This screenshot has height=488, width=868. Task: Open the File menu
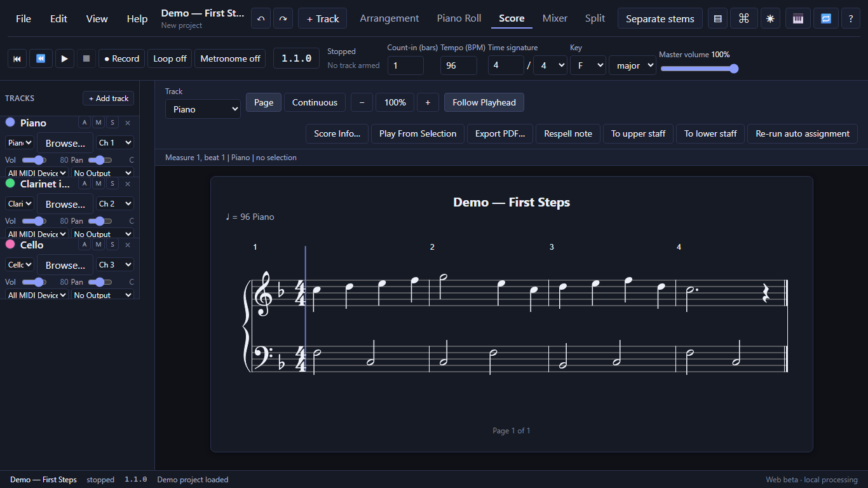[x=24, y=18]
